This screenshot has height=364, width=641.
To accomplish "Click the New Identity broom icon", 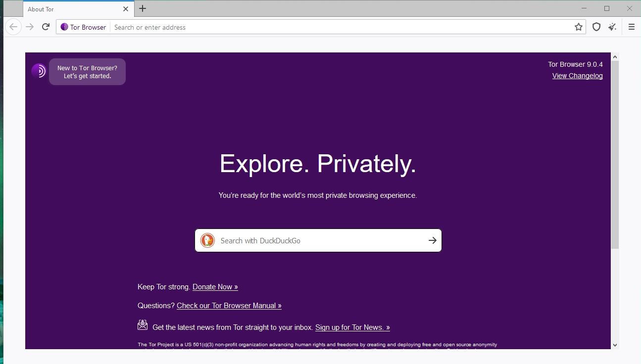I will coord(612,27).
